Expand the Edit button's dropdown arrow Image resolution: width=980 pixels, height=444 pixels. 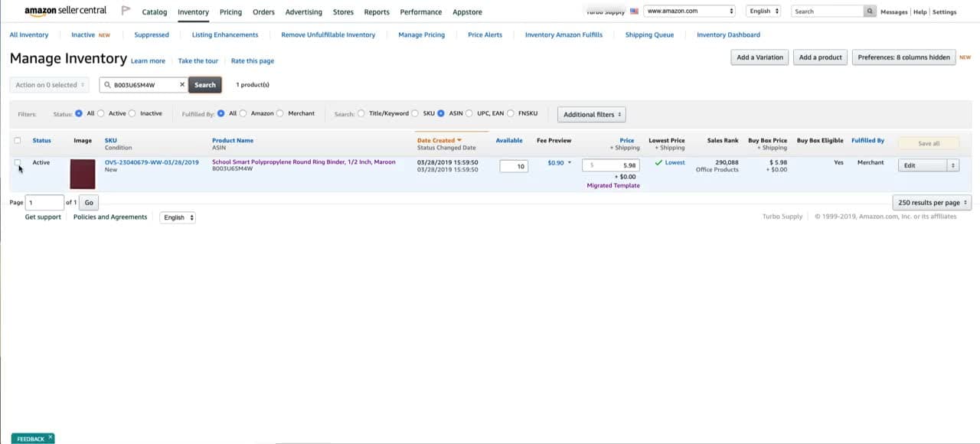pyautogui.click(x=952, y=165)
